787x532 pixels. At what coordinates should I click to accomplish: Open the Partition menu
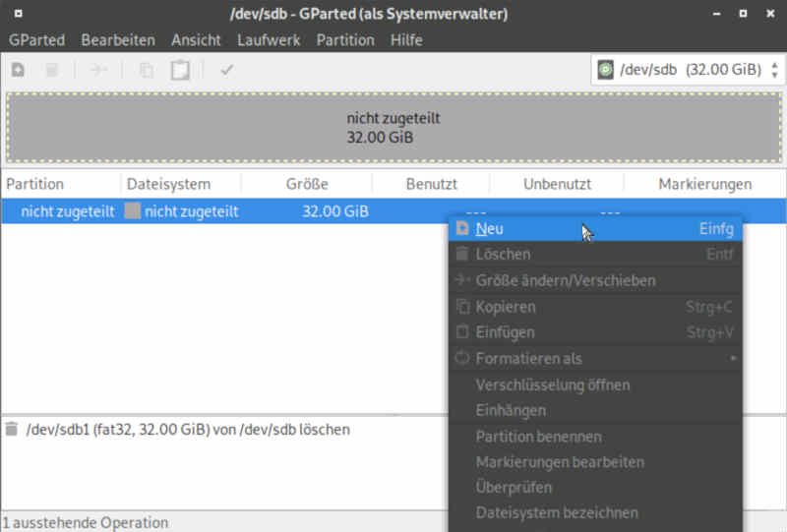click(345, 39)
